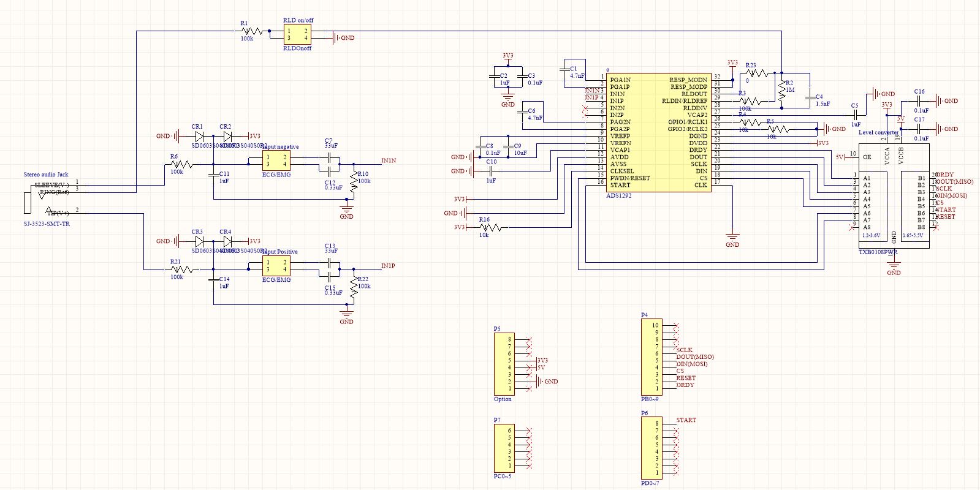Click the Input negative ECG/EMG jumper
The image size is (980, 490).
[x=276, y=160]
